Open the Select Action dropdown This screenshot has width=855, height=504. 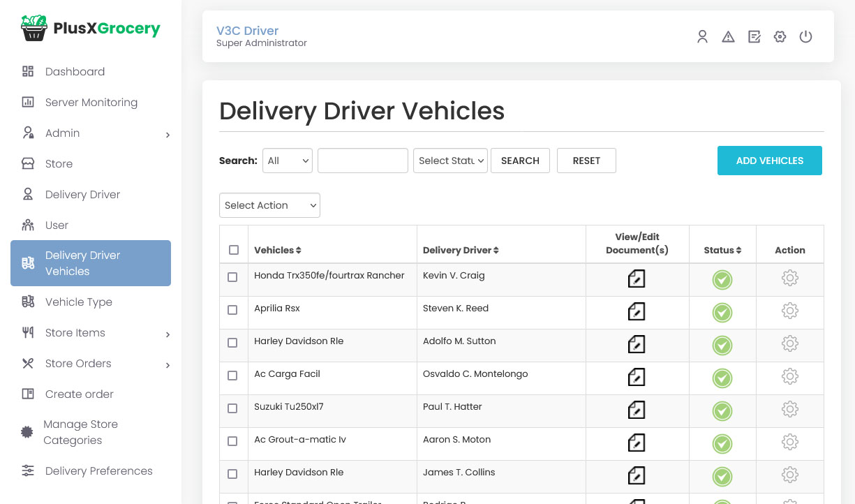point(269,205)
